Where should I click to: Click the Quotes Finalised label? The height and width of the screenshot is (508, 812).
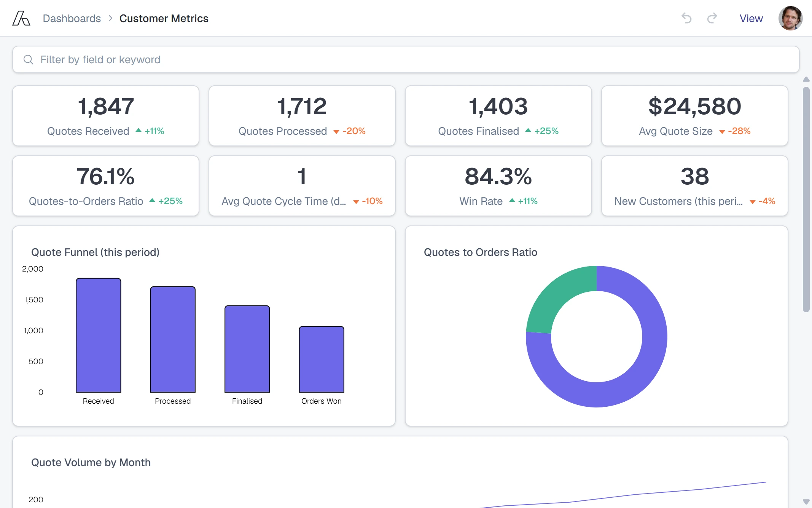click(479, 131)
